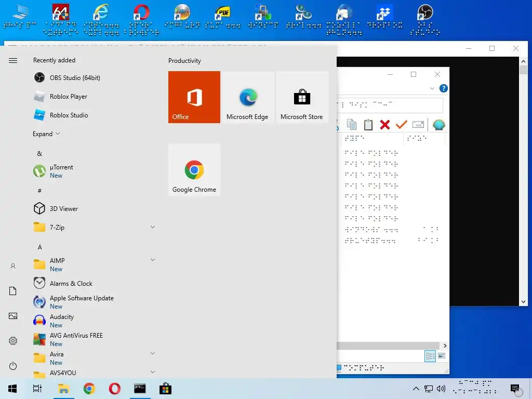This screenshot has width=532, height=399.
Task: Click the shell icon in the background window toolbar
Action: click(x=438, y=125)
